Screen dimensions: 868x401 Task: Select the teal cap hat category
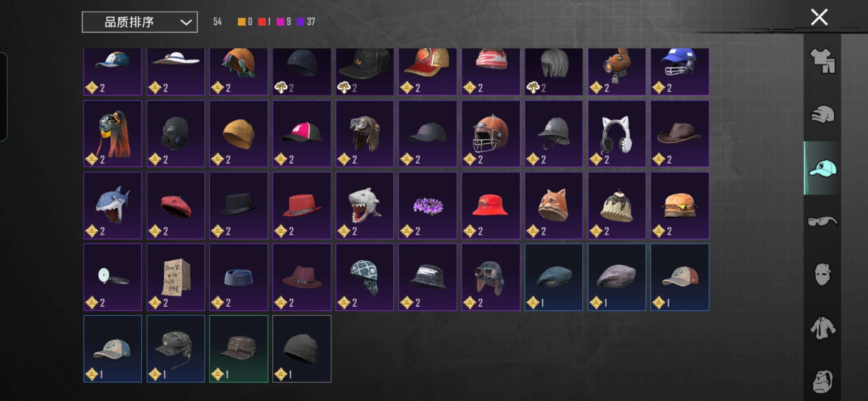[822, 168]
